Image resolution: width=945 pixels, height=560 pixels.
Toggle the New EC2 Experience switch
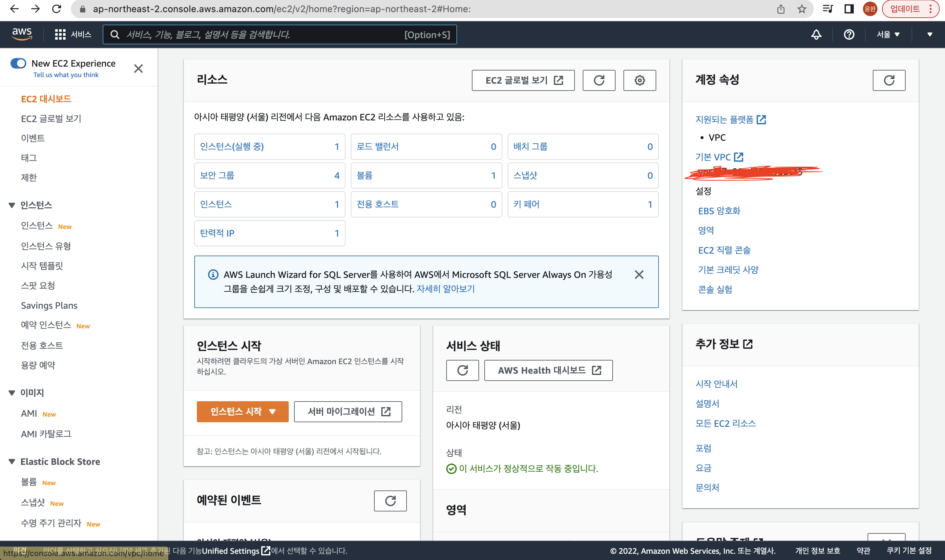tap(18, 63)
